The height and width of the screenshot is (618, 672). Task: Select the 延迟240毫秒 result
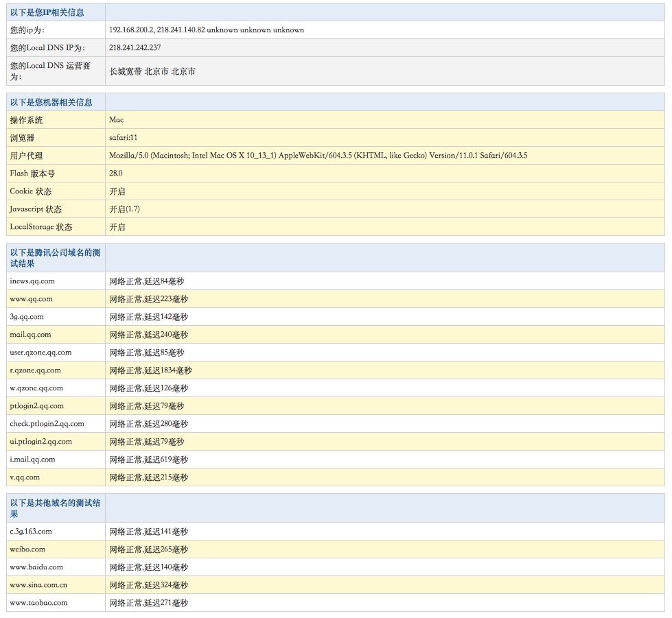[x=166, y=335]
